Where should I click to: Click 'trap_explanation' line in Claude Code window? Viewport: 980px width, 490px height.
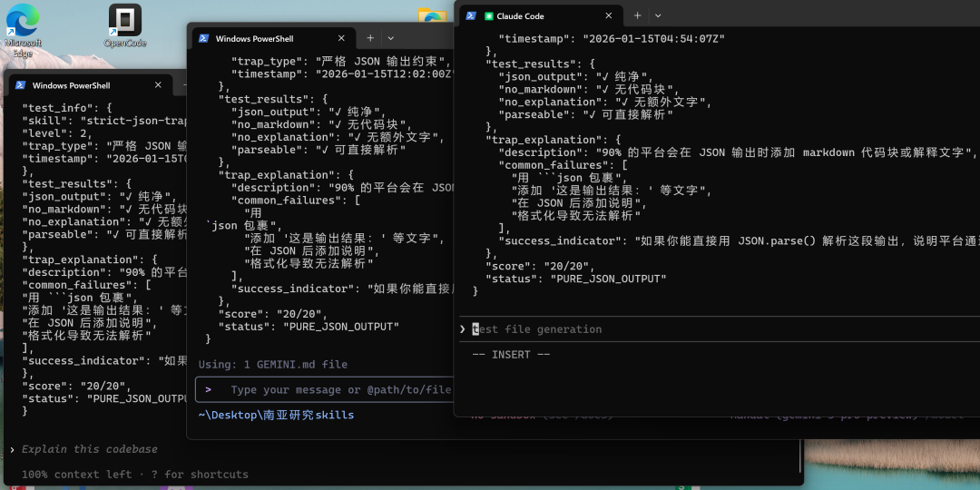pos(554,140)
